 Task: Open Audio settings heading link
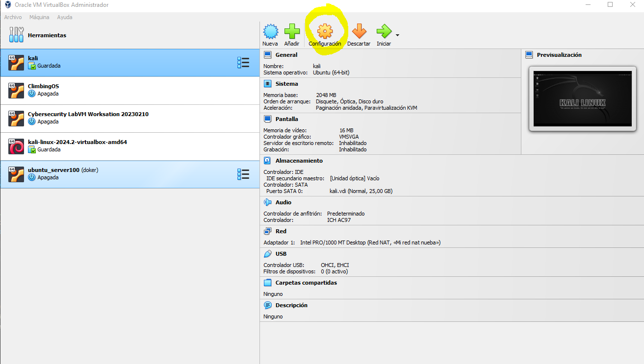pyautogui.click(x=283, y=202)
